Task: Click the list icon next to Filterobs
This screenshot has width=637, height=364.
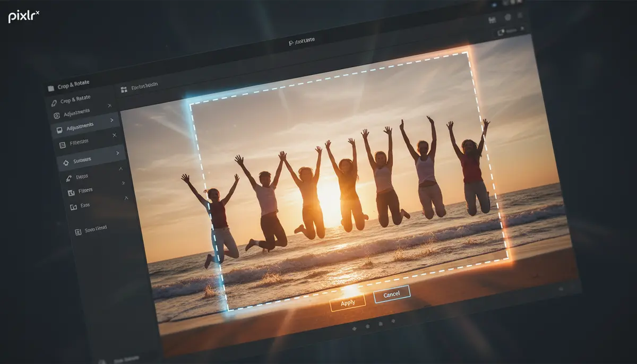Action: tap(62, 144)
